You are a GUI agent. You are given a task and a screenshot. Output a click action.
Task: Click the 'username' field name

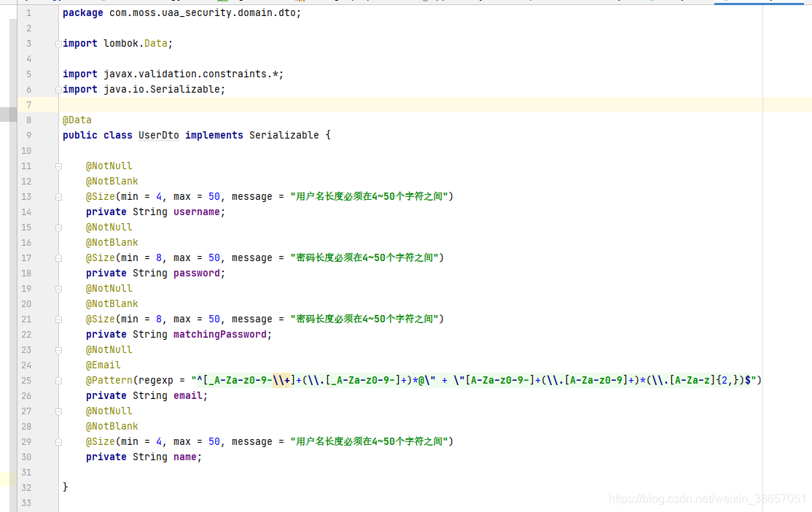point(196,212)
